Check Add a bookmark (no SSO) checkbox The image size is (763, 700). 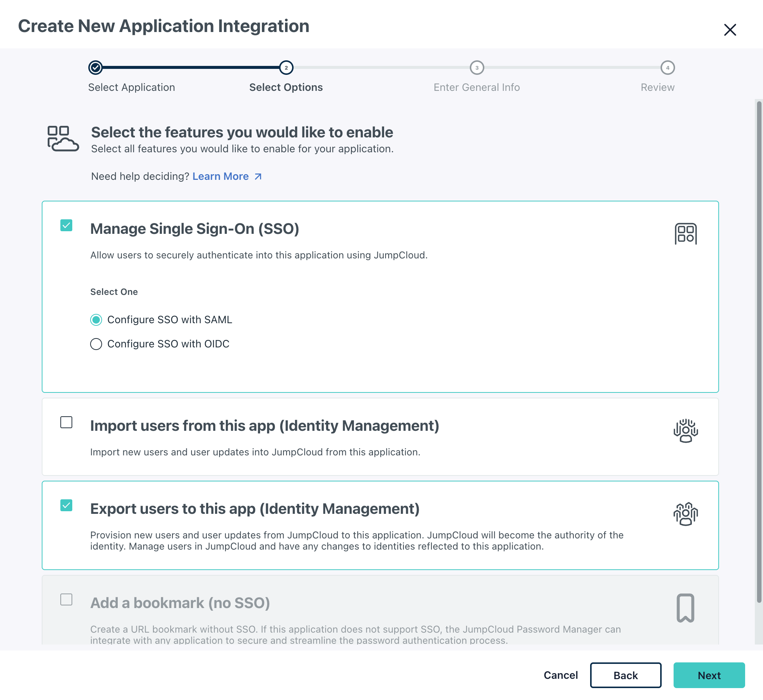pyautogui.click(x=66, y=599)
